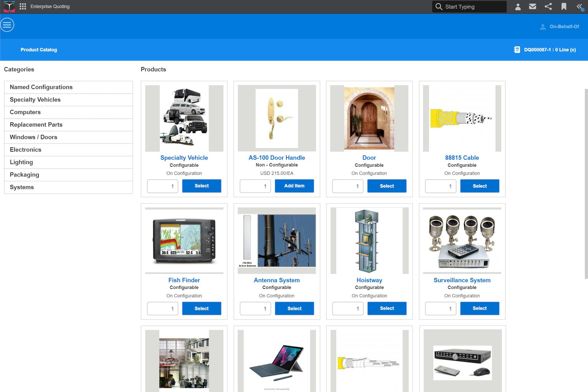
Task: Click the On-Behalf-Of user icon
Action: (543, 27)
